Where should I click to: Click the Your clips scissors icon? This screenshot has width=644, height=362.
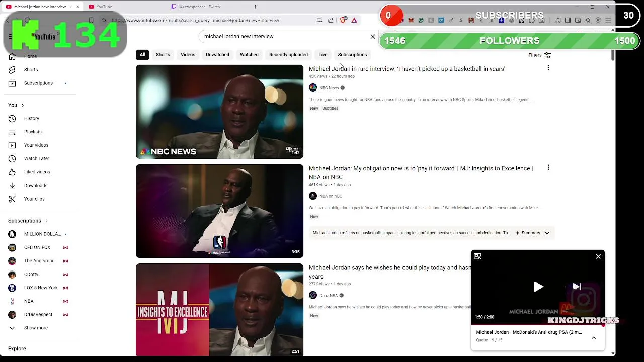coord(12,199)
